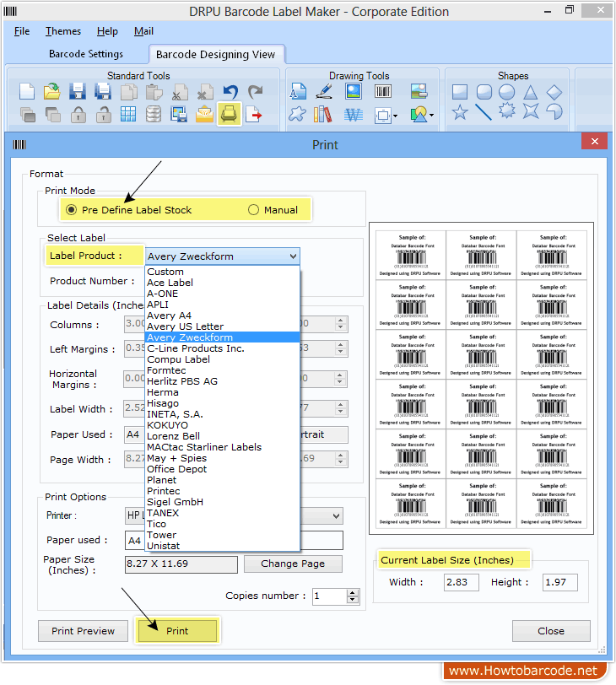Pick Formtec from the label list
This screenshot has width=616, height=685.
223,370
